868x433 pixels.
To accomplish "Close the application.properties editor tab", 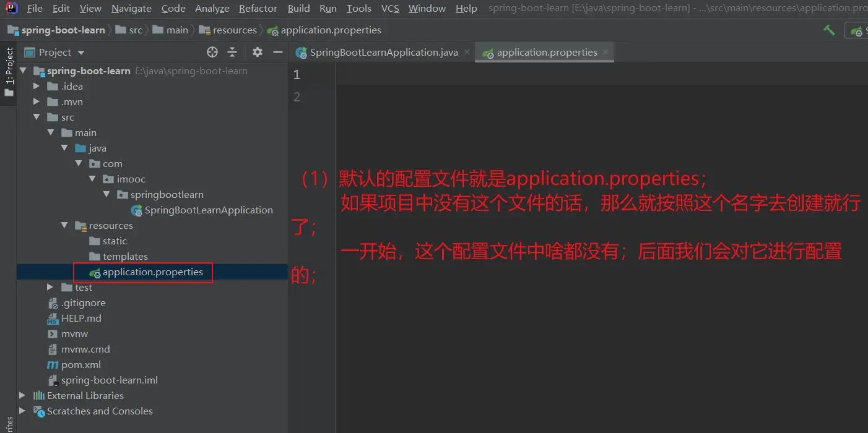I will 605,52.
